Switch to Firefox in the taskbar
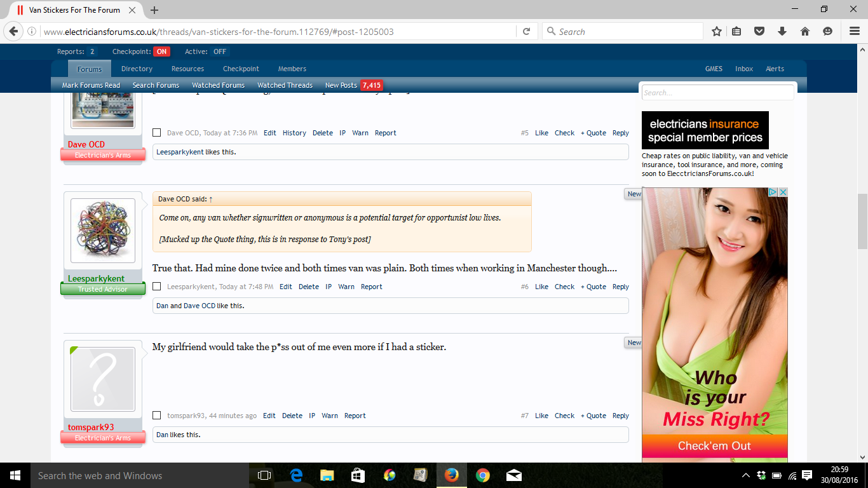The height and width of the screenshot is (488, 868). coord(452,475)
